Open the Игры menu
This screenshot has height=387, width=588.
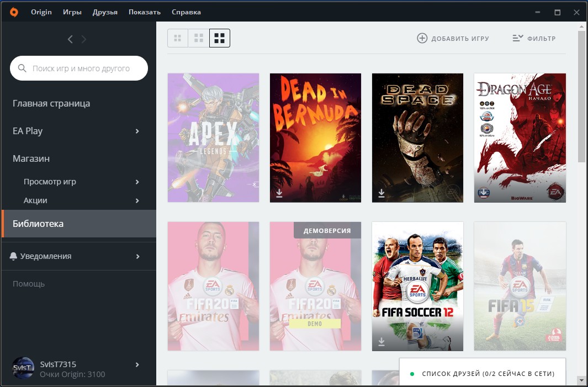click(72, 12)
